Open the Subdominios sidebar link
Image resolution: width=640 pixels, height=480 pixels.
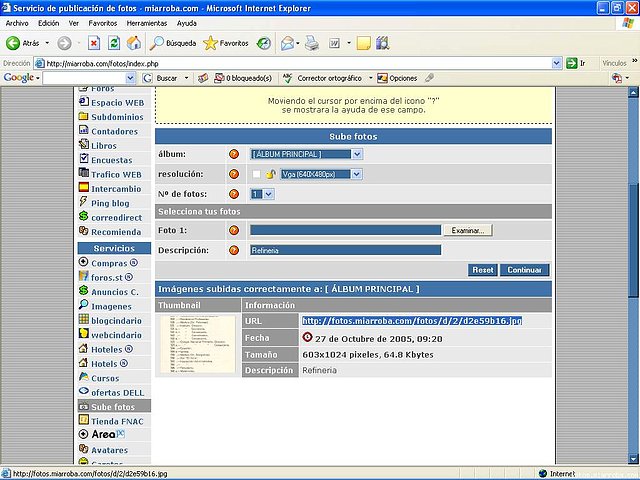click(117, 117)
